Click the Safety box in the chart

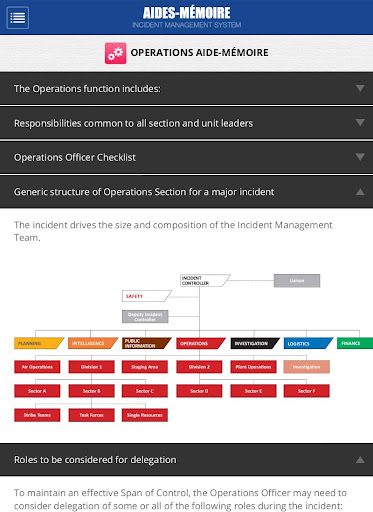coord(147,296)
